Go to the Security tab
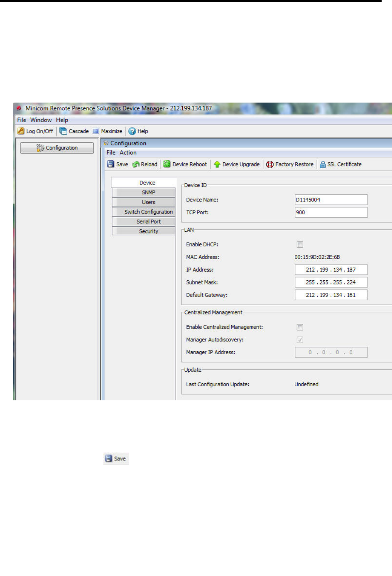Screen dimensions: 392x576 coord(144,231)
